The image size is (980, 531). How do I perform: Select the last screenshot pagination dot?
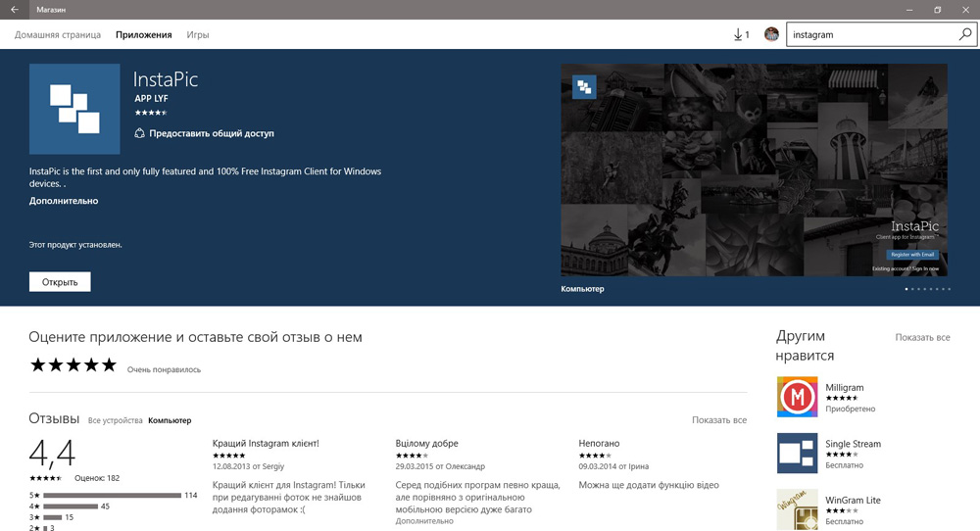[x=950, y=289]
